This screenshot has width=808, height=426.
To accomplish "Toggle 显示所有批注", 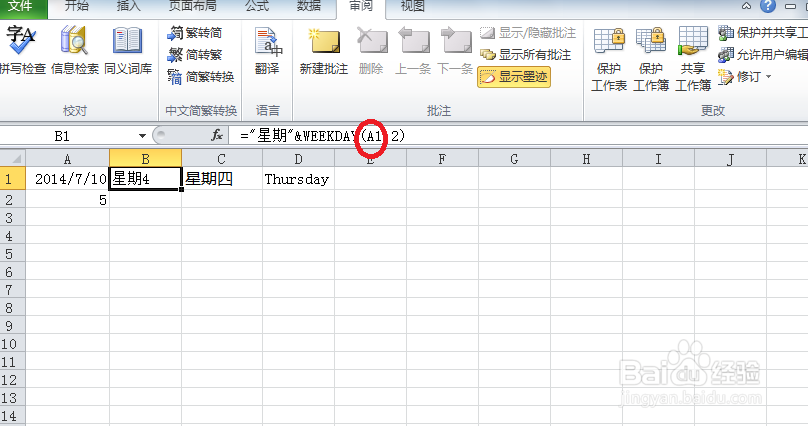I will pos(525,55).
